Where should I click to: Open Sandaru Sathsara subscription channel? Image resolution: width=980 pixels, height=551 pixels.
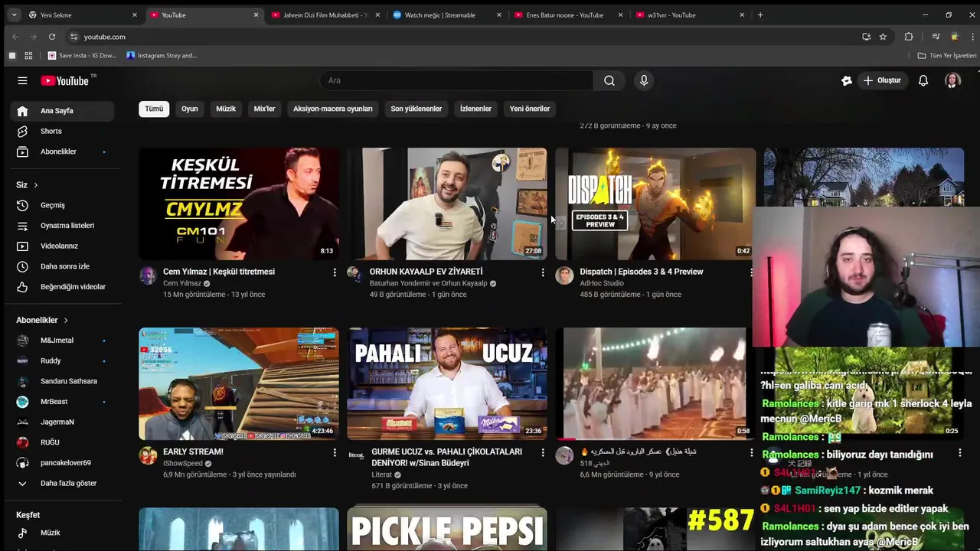pyautogui.click(x=62, y=381)
